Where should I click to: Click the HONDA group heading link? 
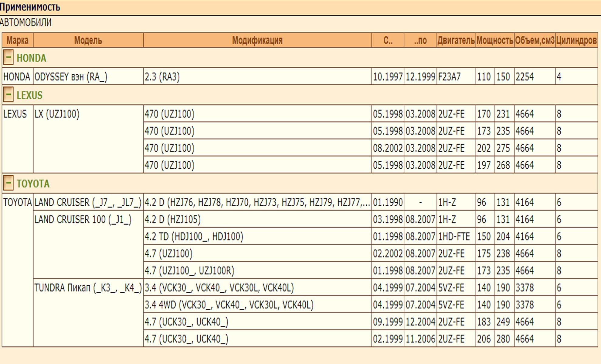[31, 58]
